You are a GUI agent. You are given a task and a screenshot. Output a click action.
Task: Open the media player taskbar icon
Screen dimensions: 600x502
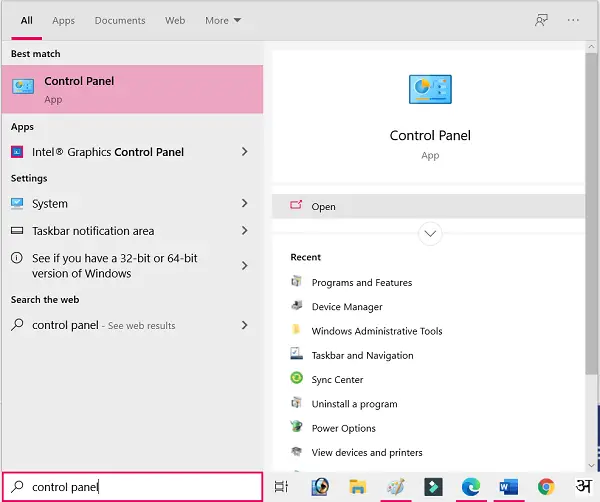(x=320, y=487)
